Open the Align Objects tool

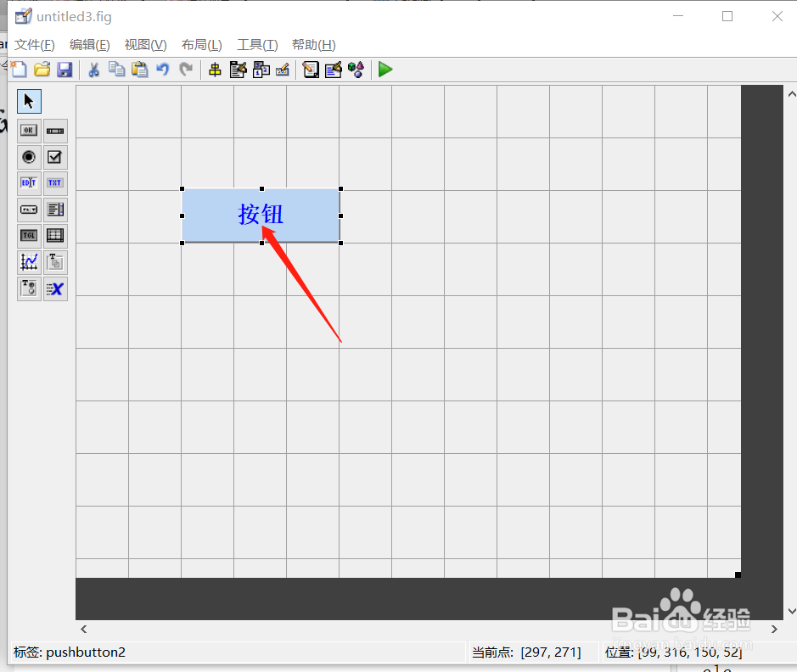(215, 70)
